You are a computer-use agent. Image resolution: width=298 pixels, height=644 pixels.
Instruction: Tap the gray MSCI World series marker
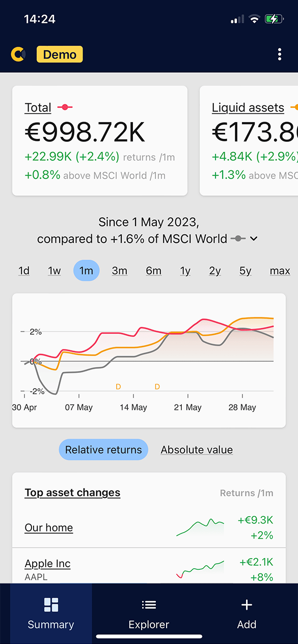[x=238, y=239]
